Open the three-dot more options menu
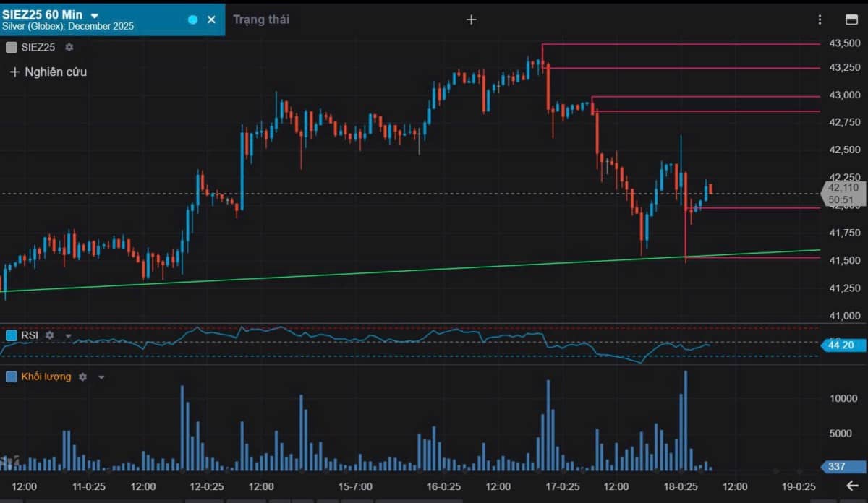This screenshot has height=503, width=868. (820, 20)
